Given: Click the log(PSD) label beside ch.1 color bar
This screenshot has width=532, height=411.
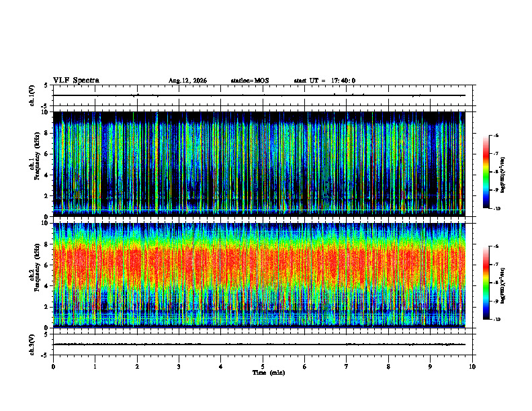Looking at the screenshot, I should [x=503, y=175].
